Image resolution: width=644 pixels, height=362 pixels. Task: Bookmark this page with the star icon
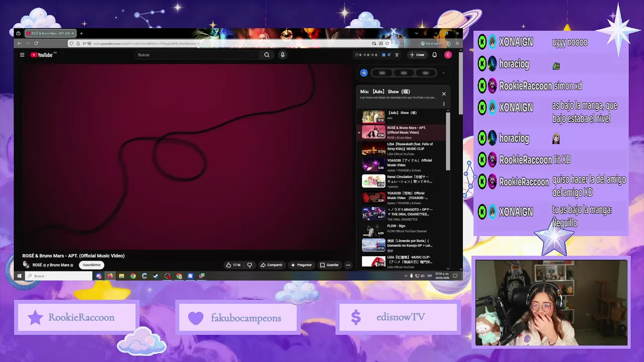click(387, 44)
